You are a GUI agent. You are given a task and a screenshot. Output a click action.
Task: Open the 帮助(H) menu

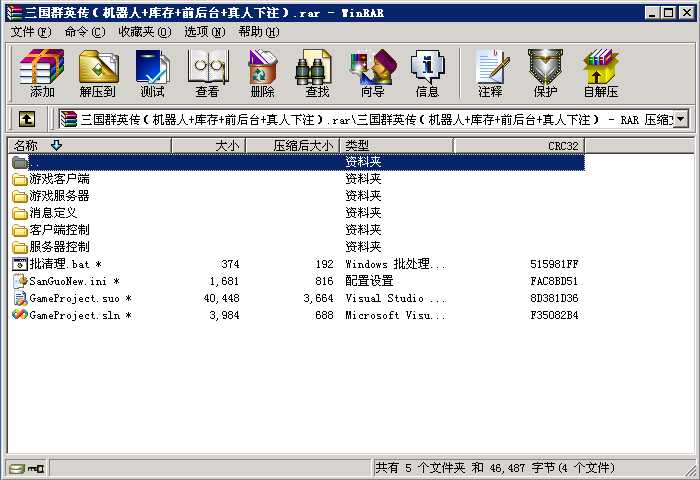259,32
